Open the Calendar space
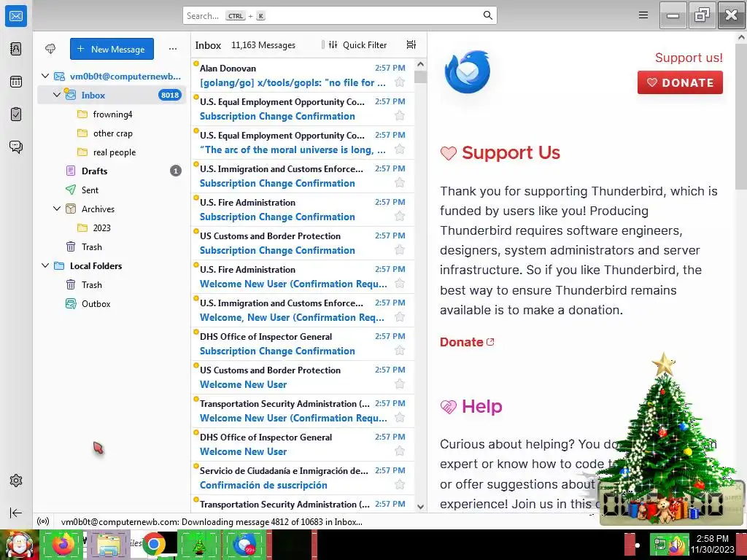Viewport: 747px width, 560px height. pos(16,82)
